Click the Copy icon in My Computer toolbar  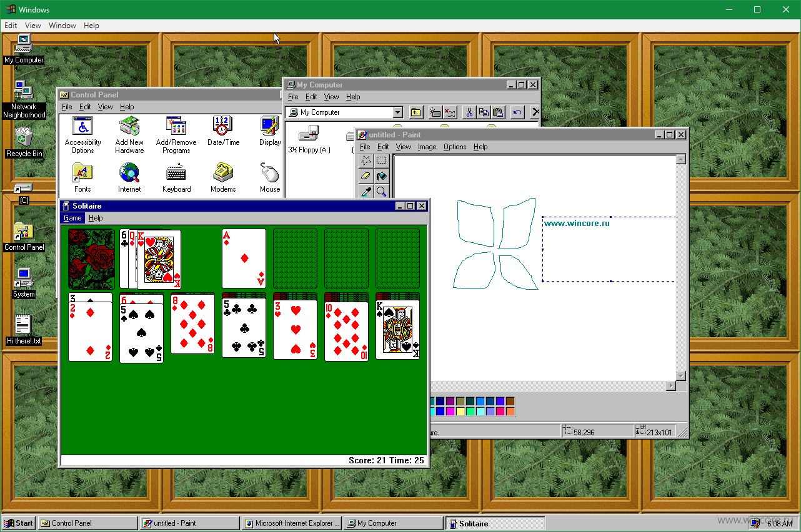[484, 112]
